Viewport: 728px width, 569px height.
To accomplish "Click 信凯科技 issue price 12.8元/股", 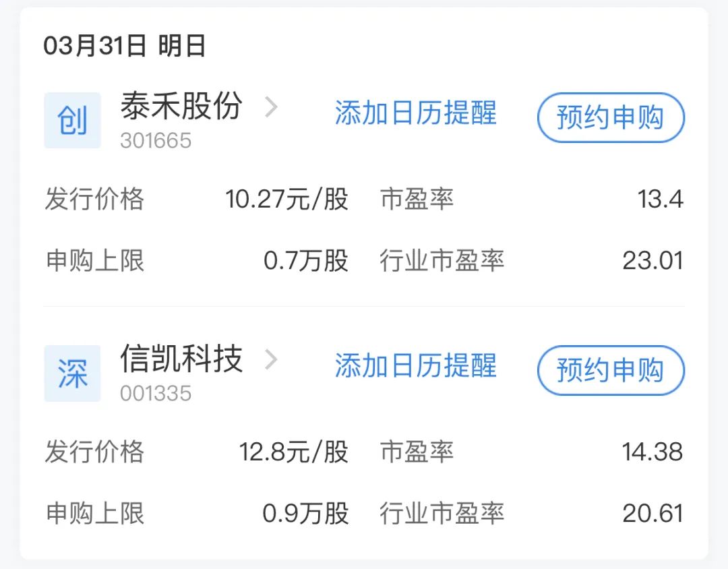I will [x=293, y=452].
